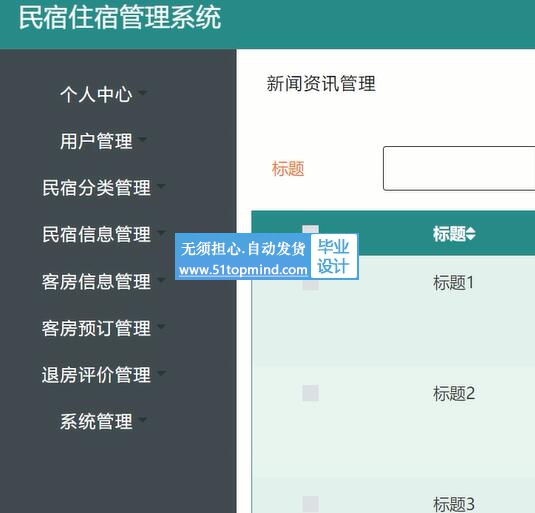Screen dimensions: 535x513
Task: Tick the checkbox for row 标题3
Action: pyautogui.click(x=310, y=504)
